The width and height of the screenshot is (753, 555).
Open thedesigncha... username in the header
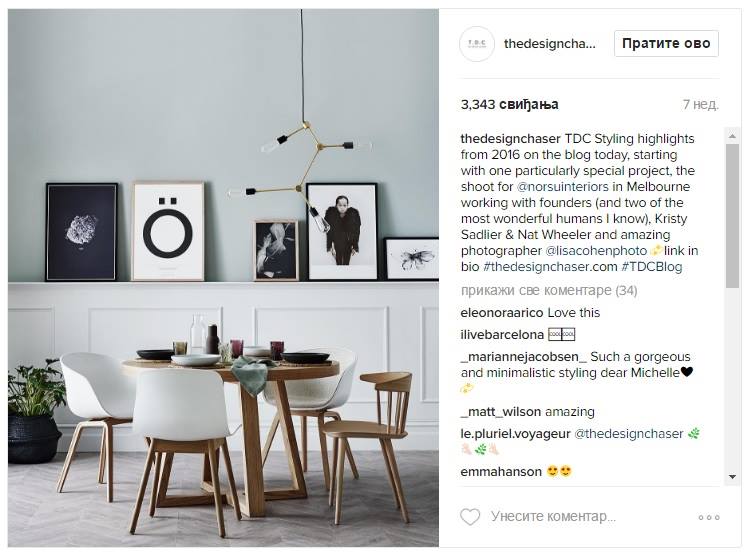549,44
